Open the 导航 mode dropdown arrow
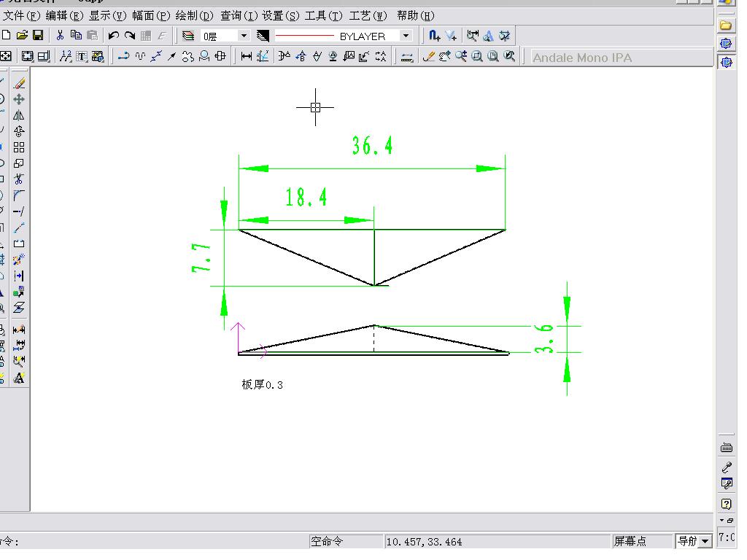This screenshot has height=560, width=747. [705, 542]
